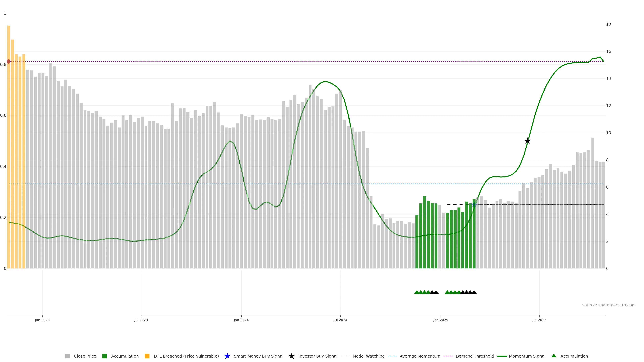Click the green Accumulation square swatch

[104, 356]
